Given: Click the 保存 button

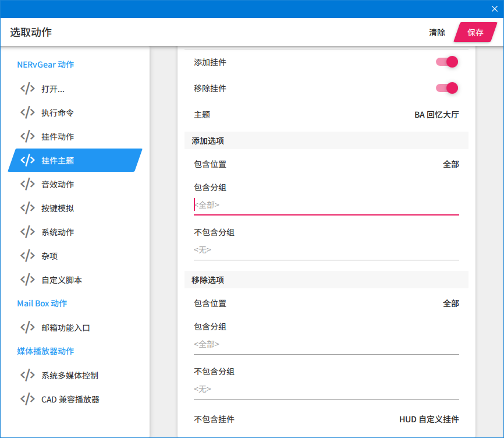Looking at the screenshot, I should click(475, 32).
